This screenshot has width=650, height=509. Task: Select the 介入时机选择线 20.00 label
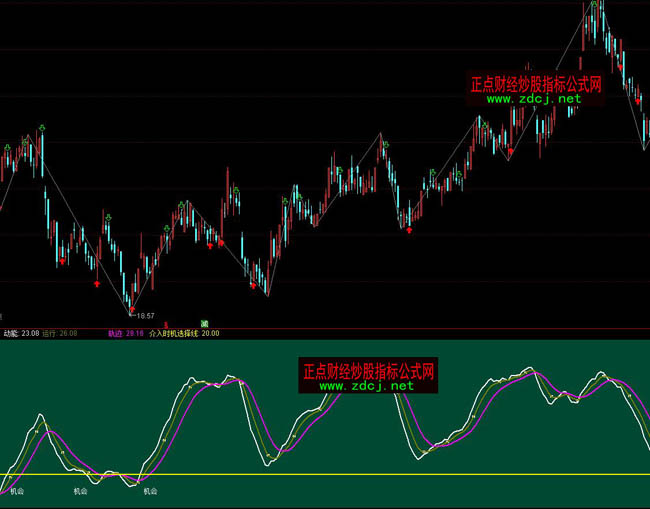click(x=184, y=333)
